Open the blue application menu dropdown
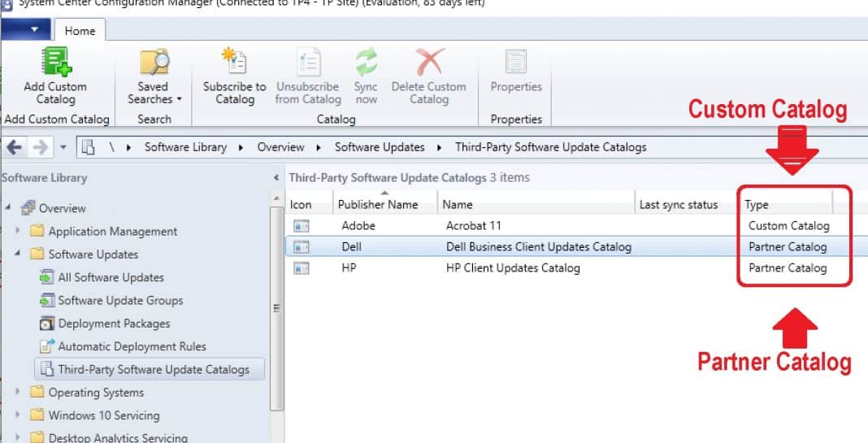868x443 pixels. (x=25, y=29)
